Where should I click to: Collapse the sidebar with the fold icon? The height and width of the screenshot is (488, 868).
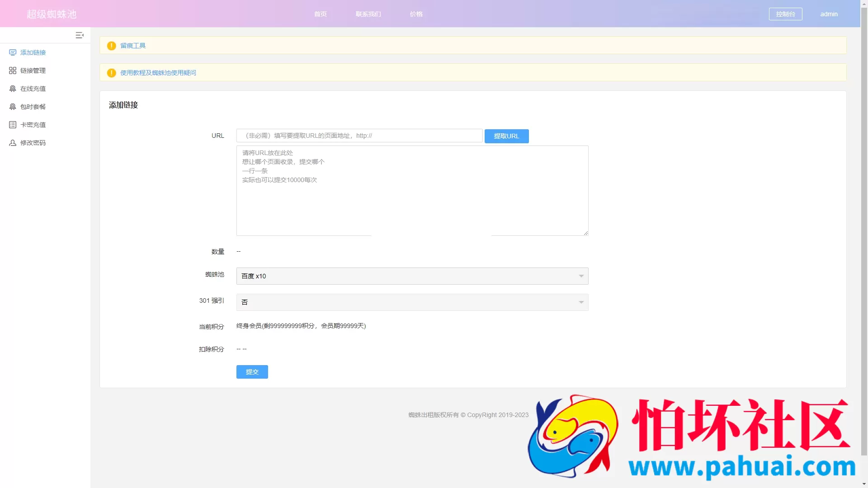pos(80,35)
